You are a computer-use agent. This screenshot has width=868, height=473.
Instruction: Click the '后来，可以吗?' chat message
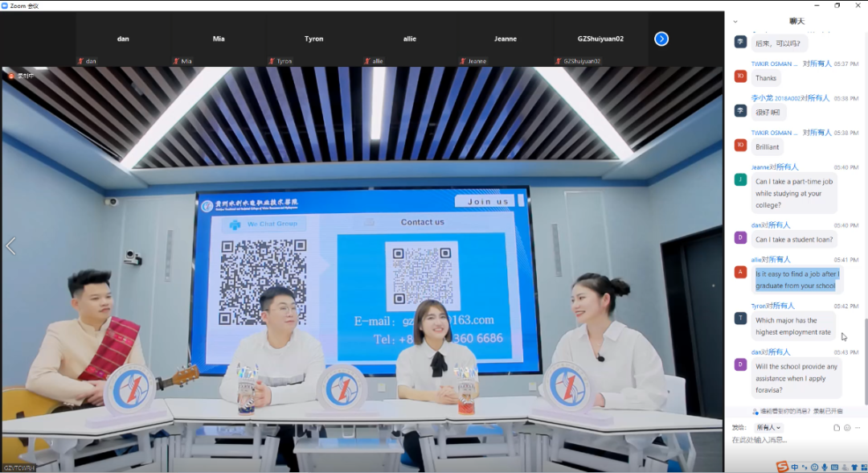pyautogui.click(x=778, y=43)
